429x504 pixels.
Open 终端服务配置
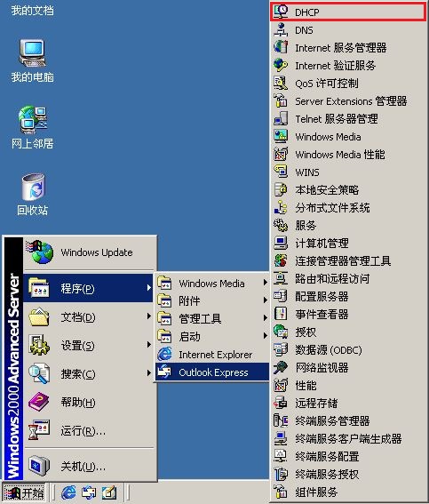tap(348, 456)
